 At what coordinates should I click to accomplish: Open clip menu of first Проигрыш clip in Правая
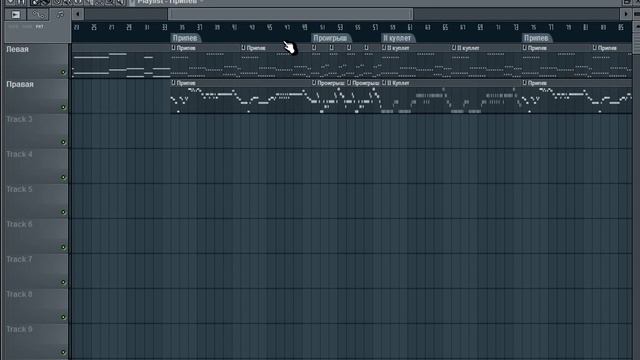pos(314,83)
